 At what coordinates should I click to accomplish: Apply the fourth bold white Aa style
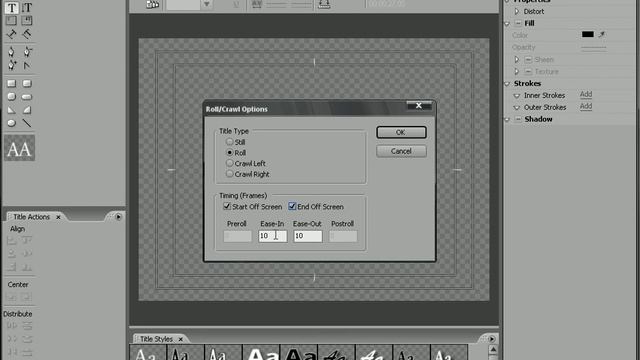[261, 353]
